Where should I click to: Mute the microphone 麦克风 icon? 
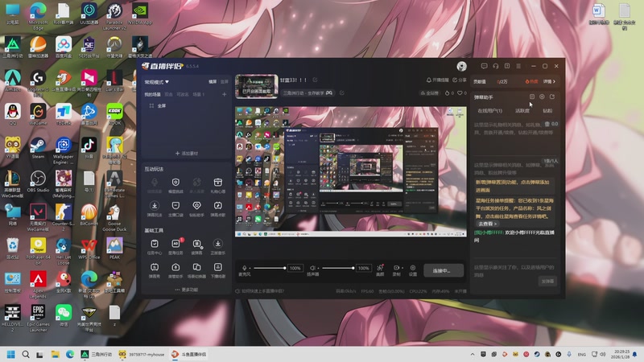tap(244, 268)
